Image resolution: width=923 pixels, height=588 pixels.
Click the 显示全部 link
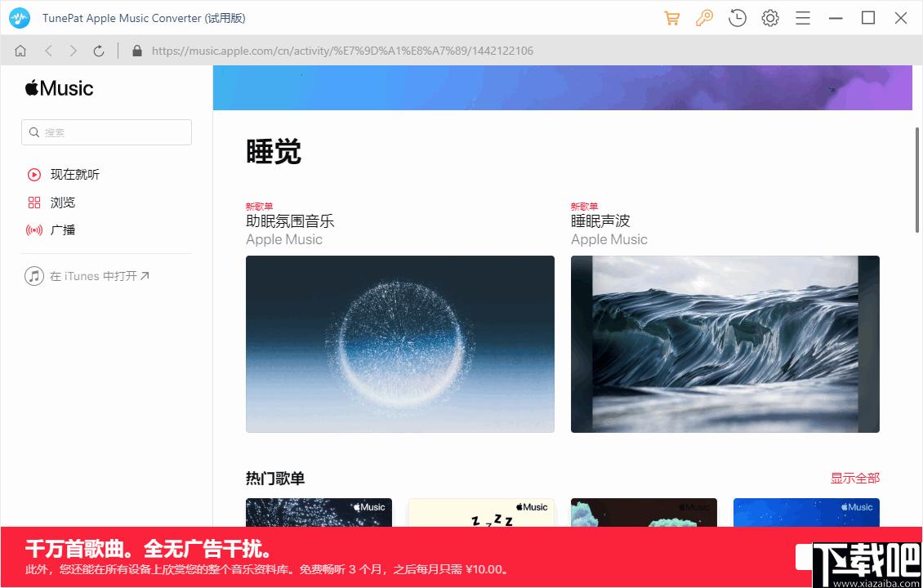click(x=854, y=478)
